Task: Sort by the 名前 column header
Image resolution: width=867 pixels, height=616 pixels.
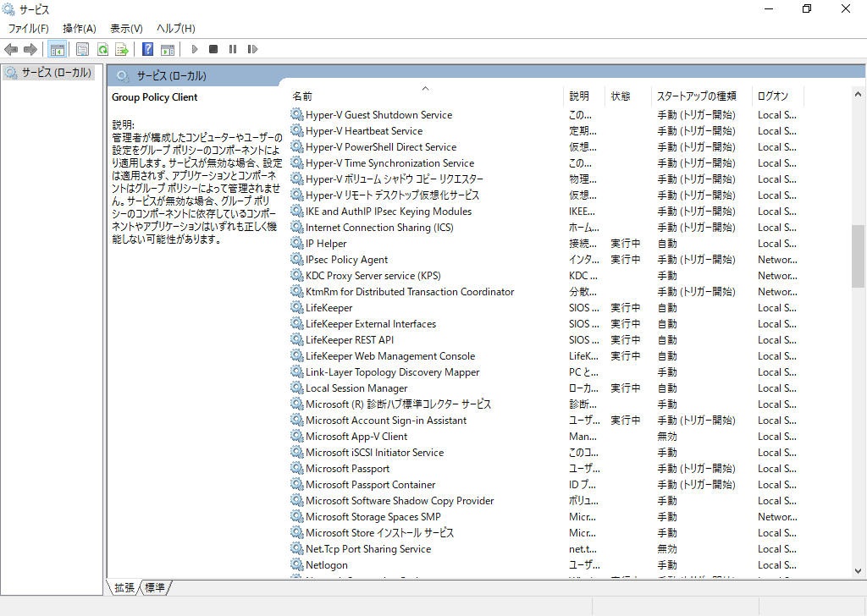Action: (x=302, y=96)
